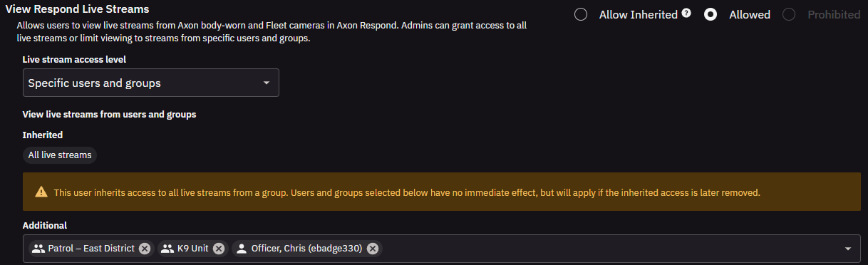868x265 pixels.
Task: Click the group icon on Patrol – East District
Action: (38, 249)
